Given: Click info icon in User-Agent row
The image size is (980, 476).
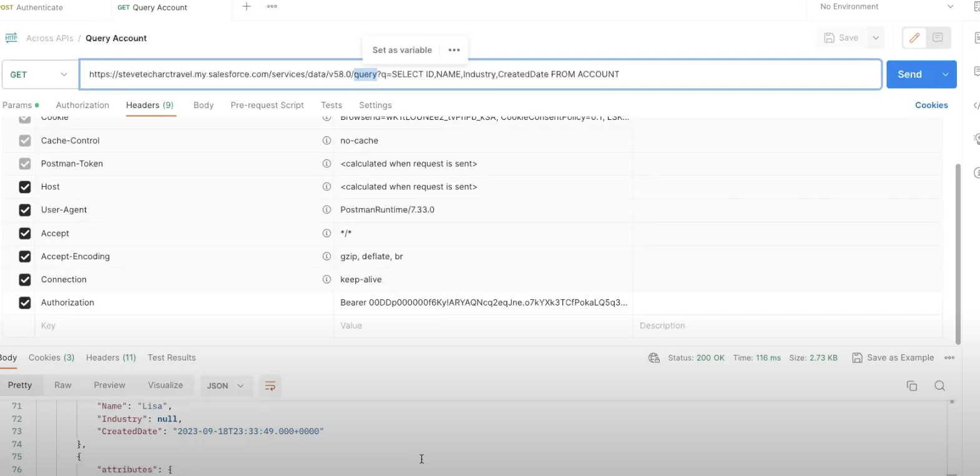Looking at the screenshot, I should [326, 210].
